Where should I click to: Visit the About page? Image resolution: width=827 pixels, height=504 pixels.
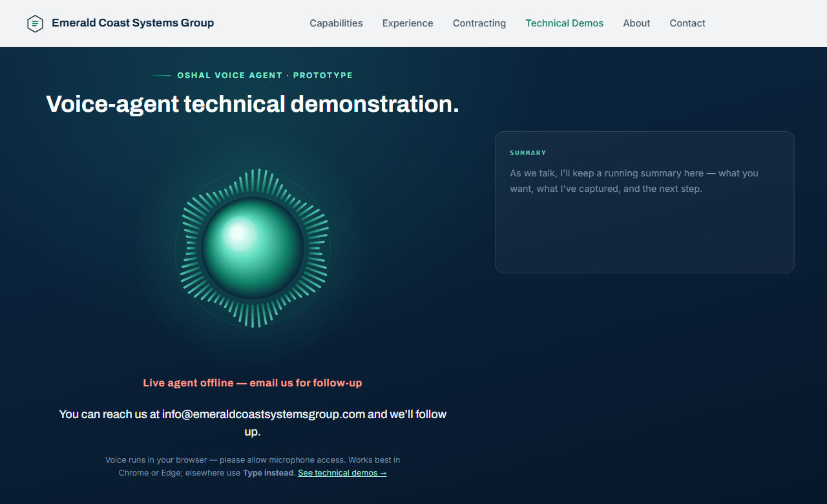click(636, 23)
